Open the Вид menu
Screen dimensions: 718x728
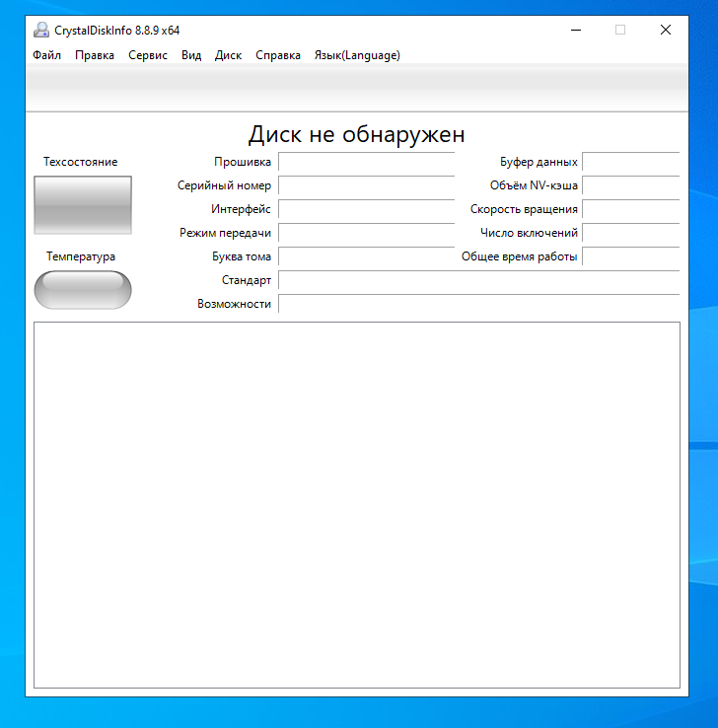tap(191, 55)
